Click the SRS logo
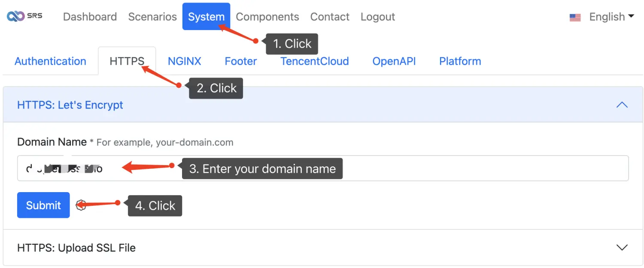 click(x=24, y=17)
